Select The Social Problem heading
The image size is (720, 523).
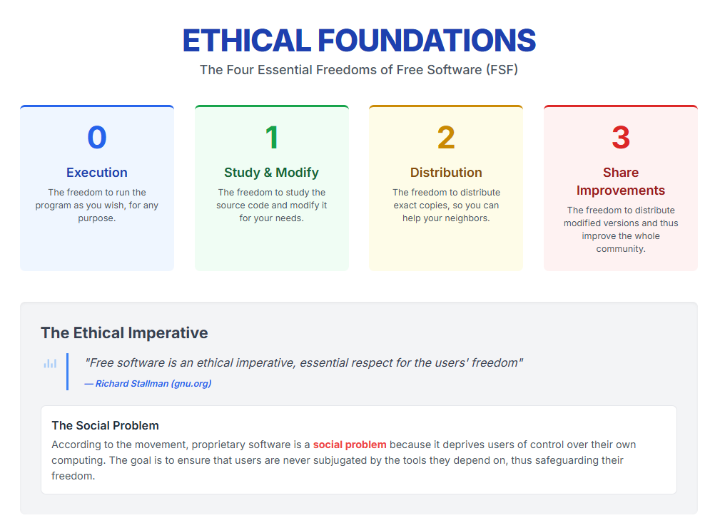(x=105, y=425)
